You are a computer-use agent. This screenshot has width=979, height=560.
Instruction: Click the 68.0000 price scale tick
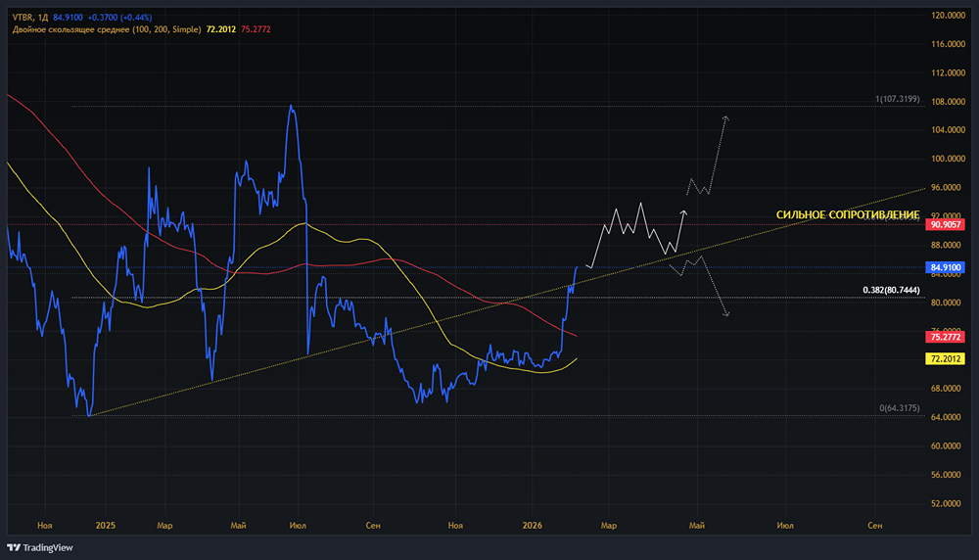click(x=948, y=389)
